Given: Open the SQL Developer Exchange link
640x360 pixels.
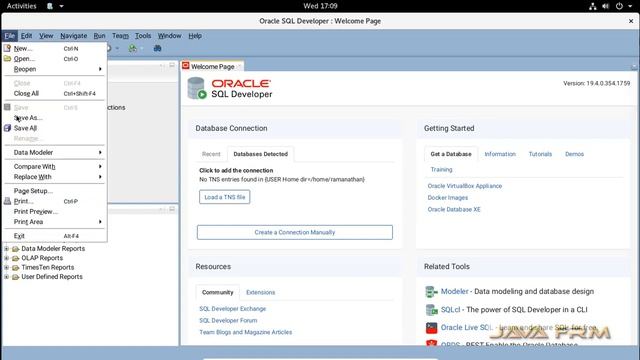Looking at the screenshot, I should (233, 309).
